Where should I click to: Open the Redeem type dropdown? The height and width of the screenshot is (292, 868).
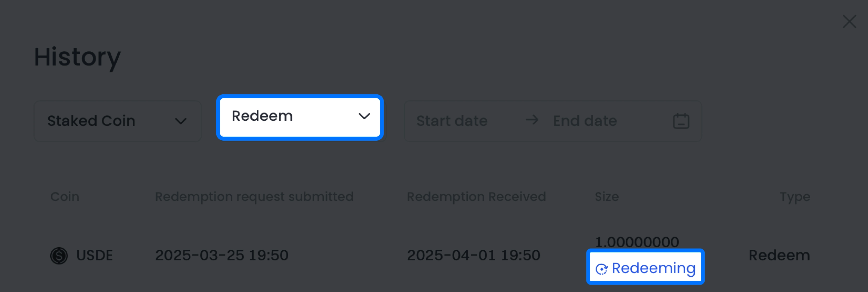300,117
